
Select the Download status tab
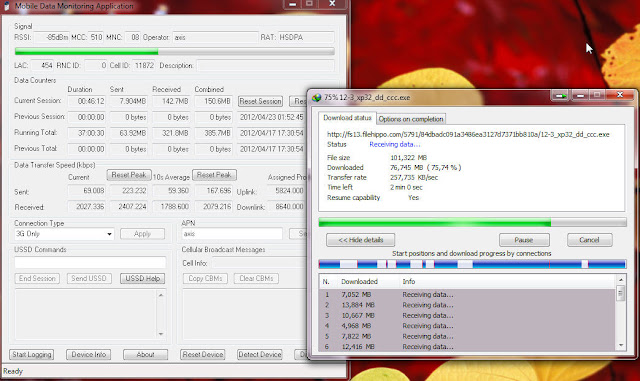(x=347, y=118)
